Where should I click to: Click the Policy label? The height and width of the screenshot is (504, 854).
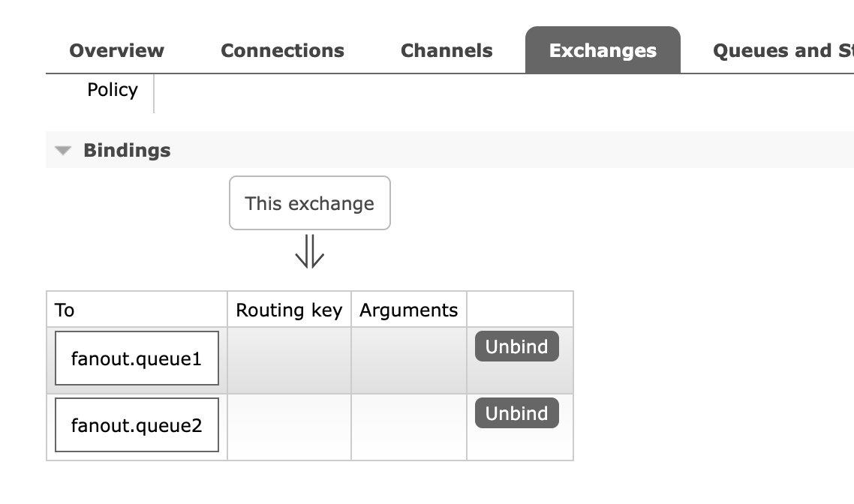tap(113, 90)
